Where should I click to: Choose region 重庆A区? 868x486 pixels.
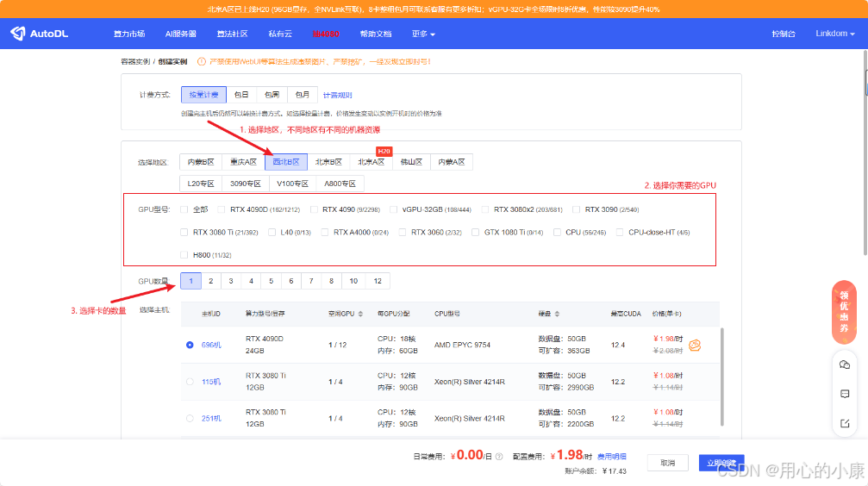coord(244,162)
